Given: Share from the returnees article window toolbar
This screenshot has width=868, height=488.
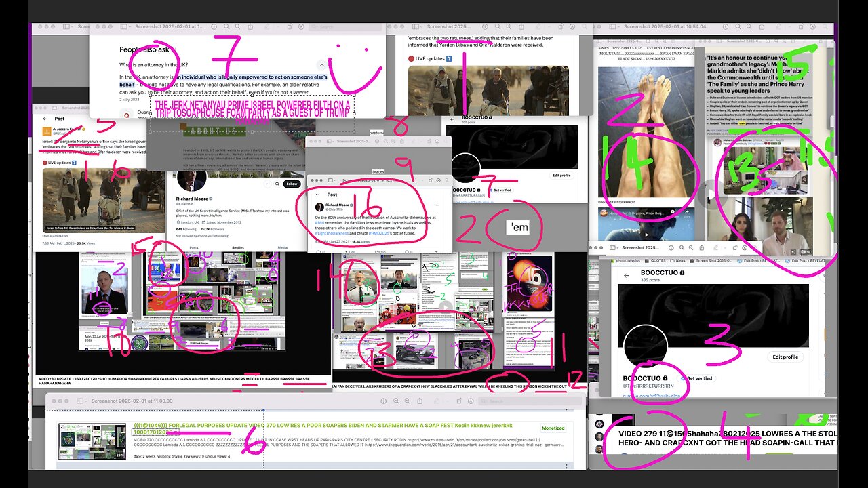Looking at the screenshot, I should pos(521,26).
